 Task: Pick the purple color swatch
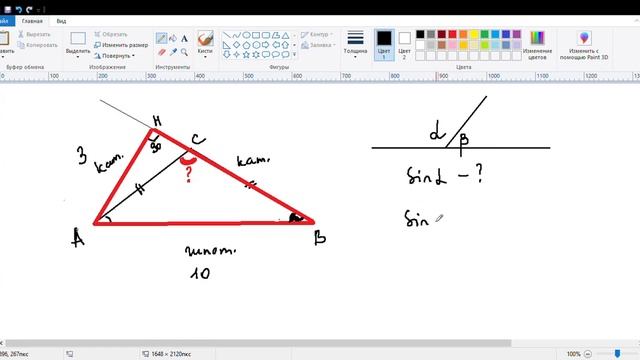pos(517,34)
